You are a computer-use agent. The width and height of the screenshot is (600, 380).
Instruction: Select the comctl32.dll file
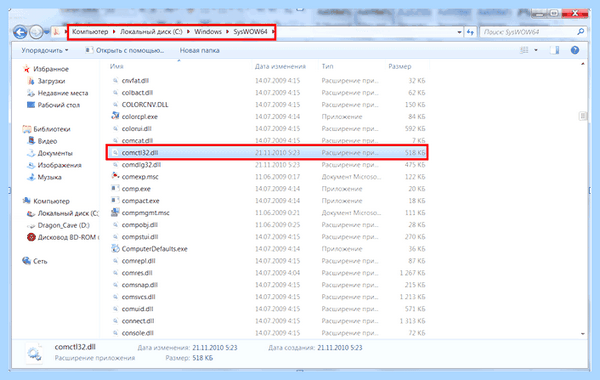pyautogui.click(x=267, y=153)
